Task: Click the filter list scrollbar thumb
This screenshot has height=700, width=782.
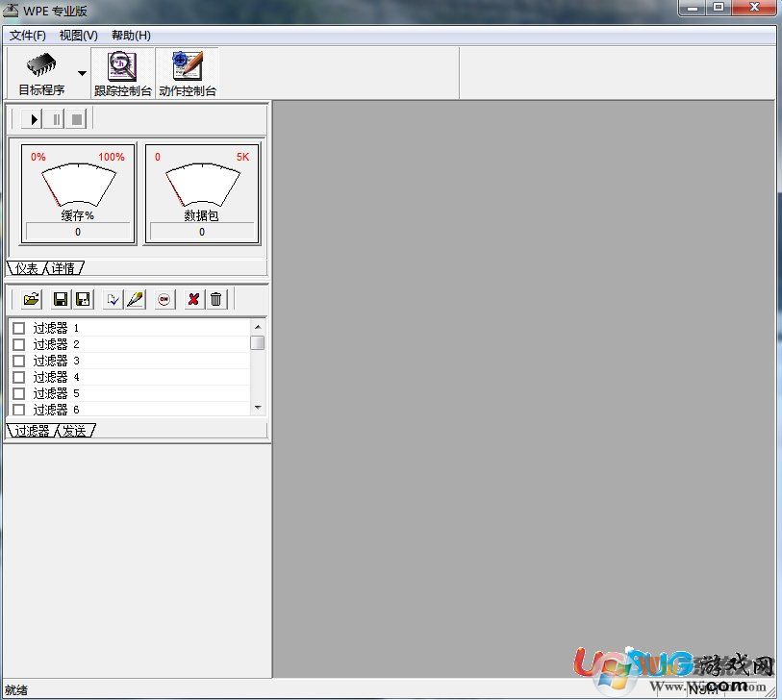Action: (x=258, y=343)
